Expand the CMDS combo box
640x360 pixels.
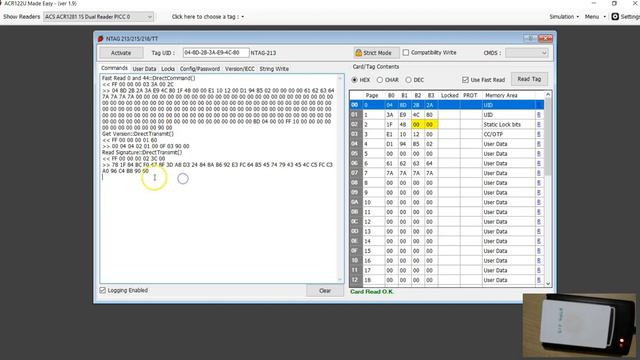[x=526, y=53]
